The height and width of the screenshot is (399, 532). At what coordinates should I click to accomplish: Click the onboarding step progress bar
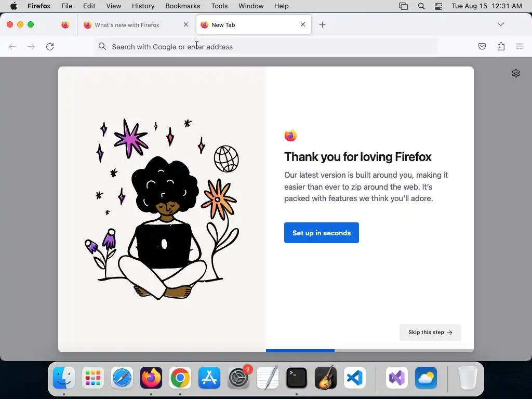[x=370, y=351]
